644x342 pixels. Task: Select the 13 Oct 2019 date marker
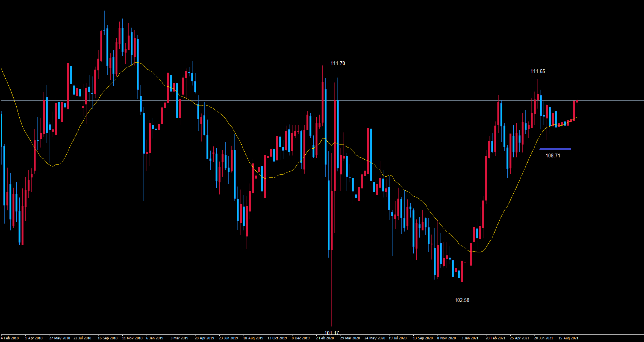pyautogui.click(x=277, y=338)
